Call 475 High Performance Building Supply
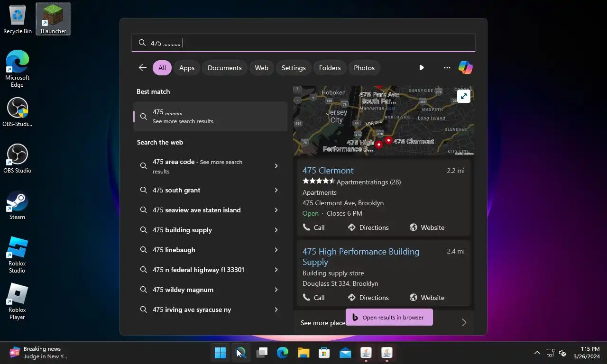Viewport: 607px width, 364px height. pos(314,298)
